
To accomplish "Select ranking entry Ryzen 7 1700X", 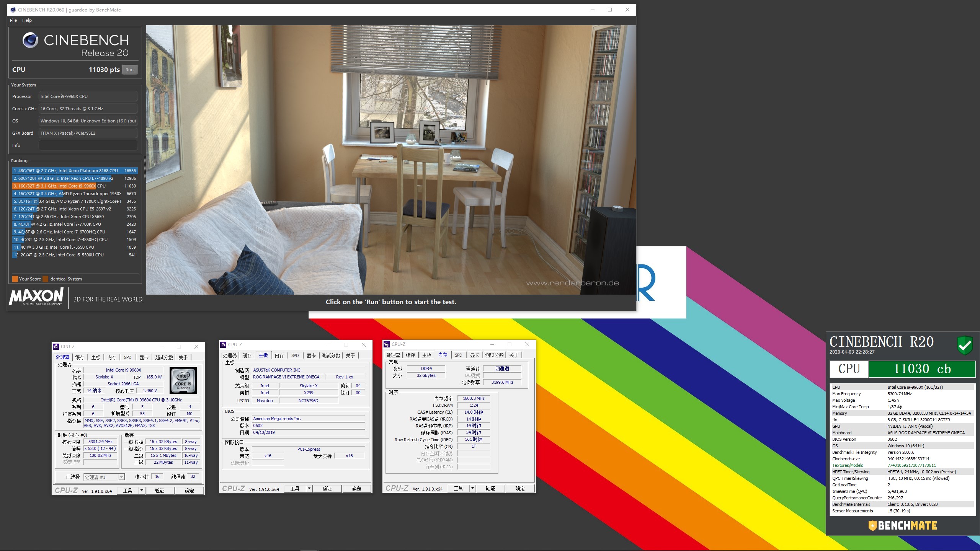I will coord(75,201).
